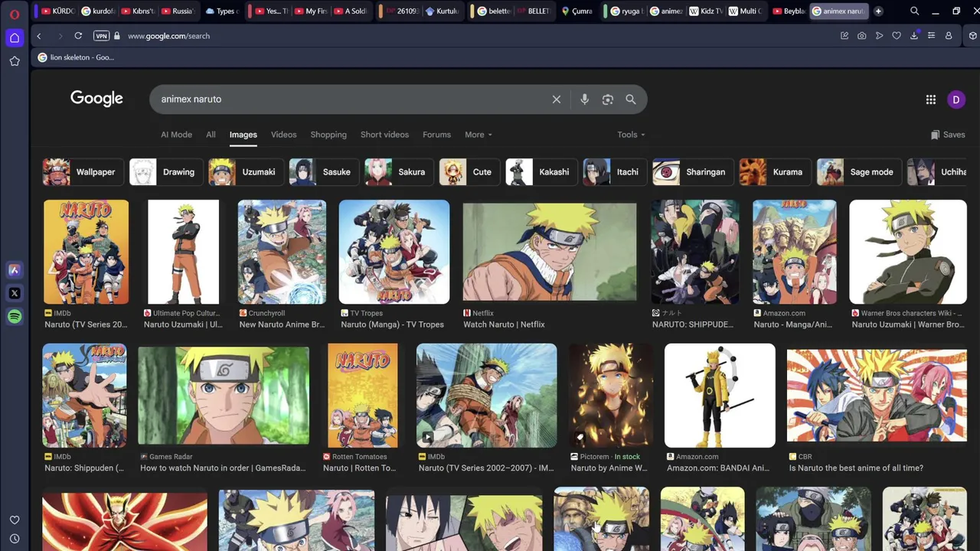Open lion skeleton bookmark
Screen dimensions: 980x551
(76, 57)
